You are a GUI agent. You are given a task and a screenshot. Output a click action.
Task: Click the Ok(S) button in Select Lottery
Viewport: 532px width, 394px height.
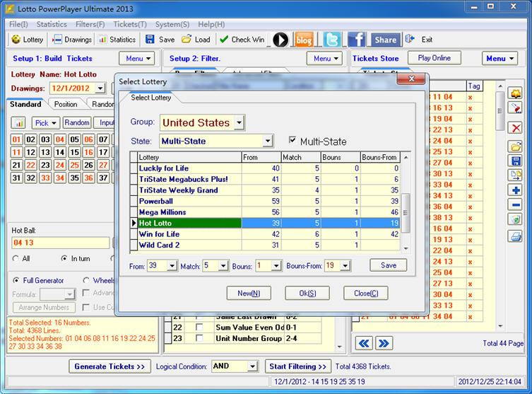(307, 293)
